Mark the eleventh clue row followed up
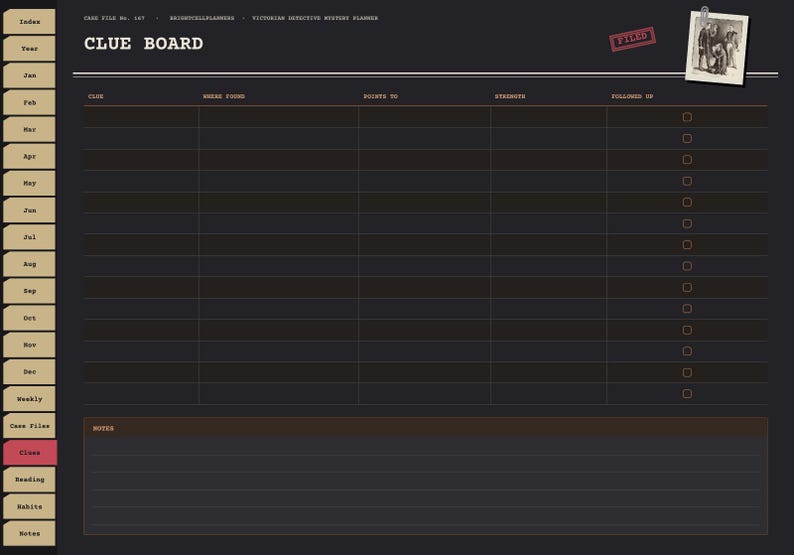The height and width of the screenshot is (555, 794). coord(687,330)
